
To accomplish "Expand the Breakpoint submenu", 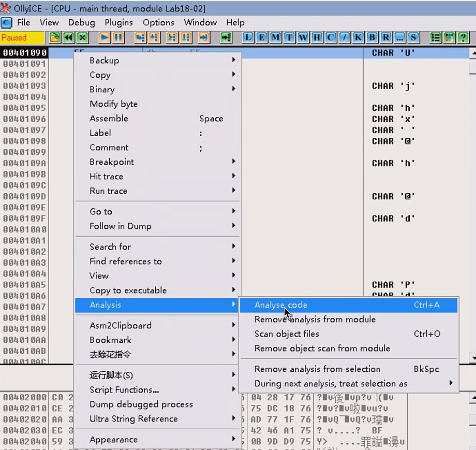I will [158, 162].
